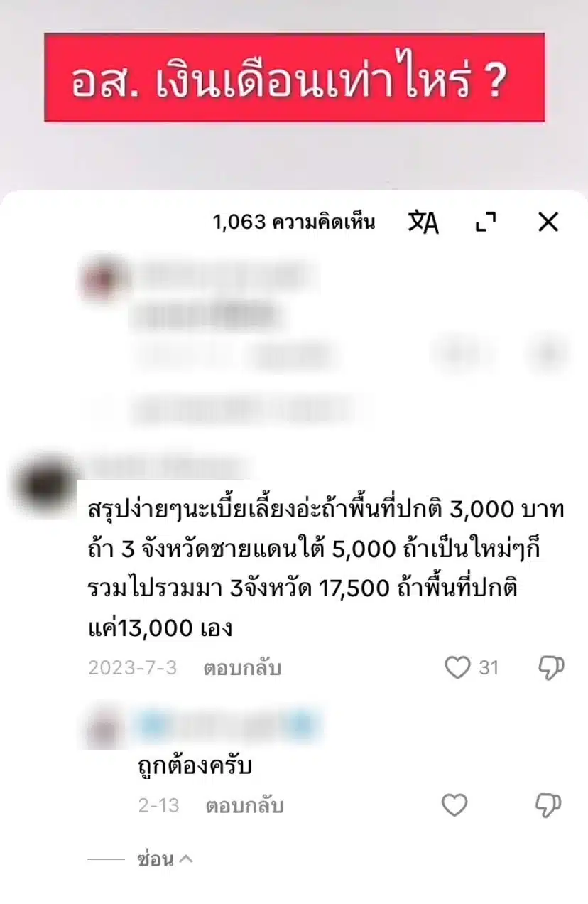588x904 pixels.
Task: Dislike the comment dated 2023-7-3
Action: pos(549,668)
